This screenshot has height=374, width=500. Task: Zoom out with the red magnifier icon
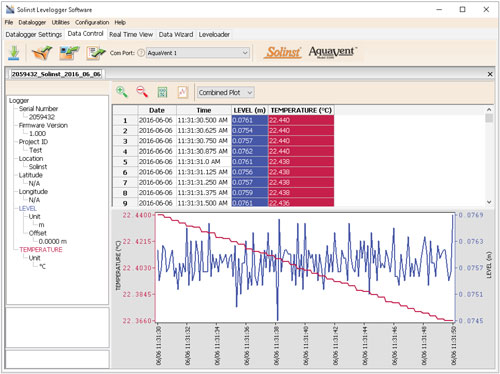(142, 92)
